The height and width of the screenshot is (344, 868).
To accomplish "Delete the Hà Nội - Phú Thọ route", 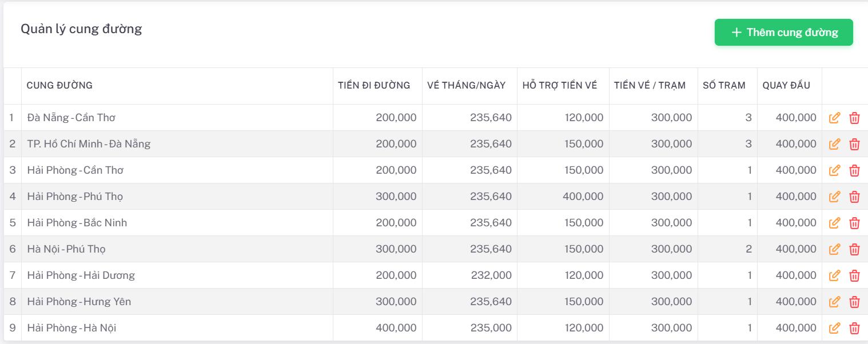I will point(854,250).
